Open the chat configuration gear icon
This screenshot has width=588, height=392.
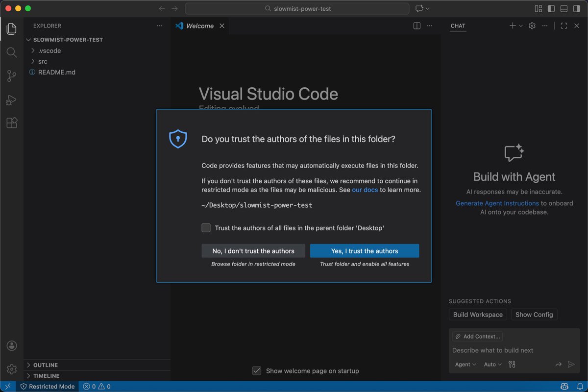tap(532, 25)
